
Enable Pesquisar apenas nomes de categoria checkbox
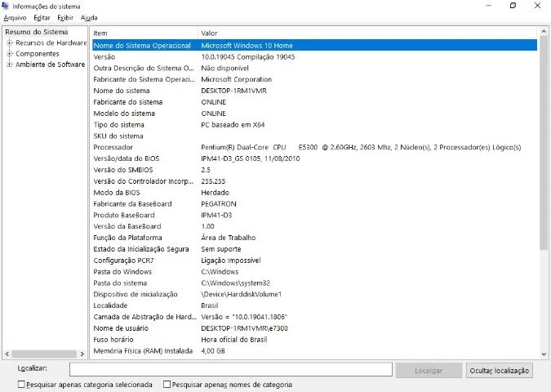click(167, 385)
